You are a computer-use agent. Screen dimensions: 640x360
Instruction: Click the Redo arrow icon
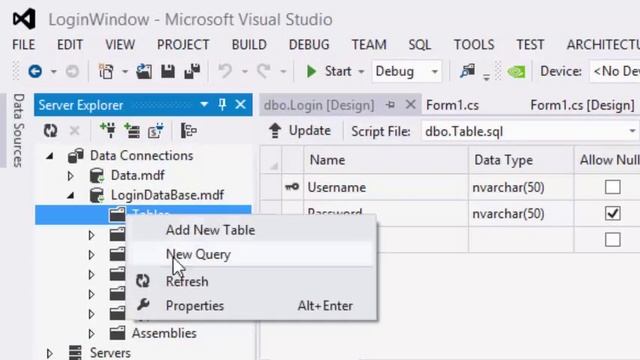[264, 72]
